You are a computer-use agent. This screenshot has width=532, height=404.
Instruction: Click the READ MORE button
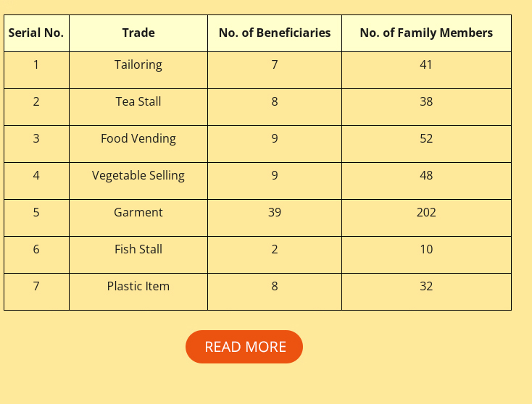coord(244,347)
